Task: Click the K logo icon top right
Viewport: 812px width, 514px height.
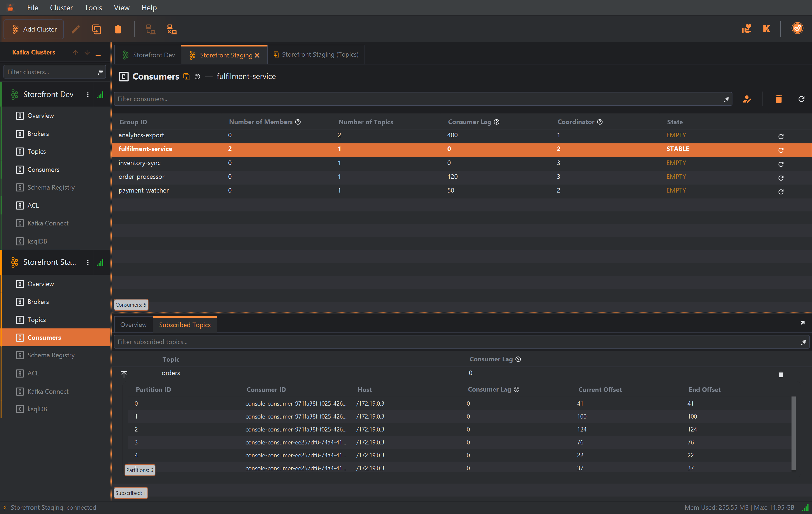Action: [x=766, y=29]
